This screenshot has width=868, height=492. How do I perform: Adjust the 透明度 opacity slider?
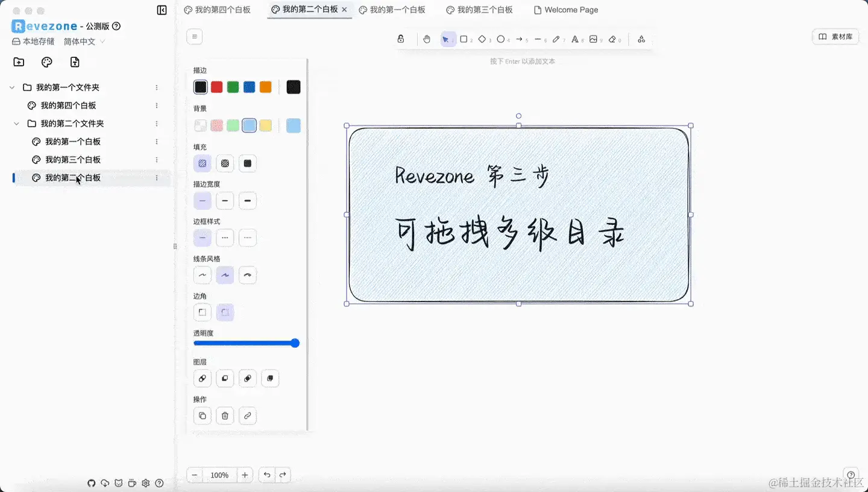pos(247,343)
